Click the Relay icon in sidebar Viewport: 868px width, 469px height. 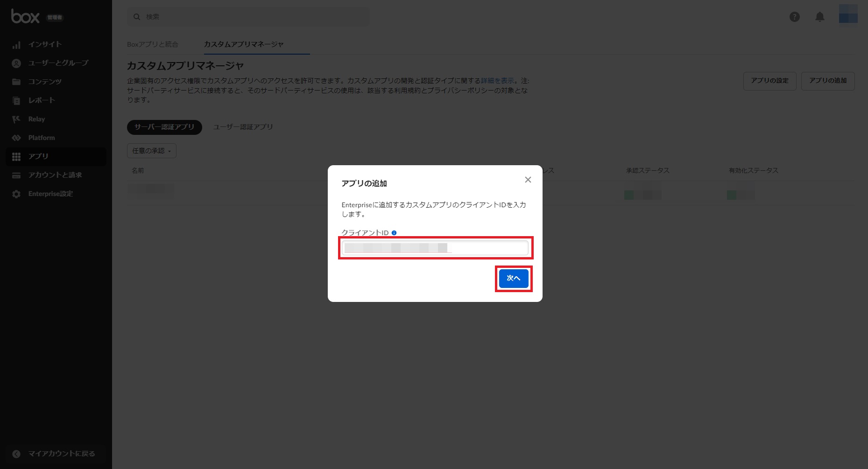16,119
